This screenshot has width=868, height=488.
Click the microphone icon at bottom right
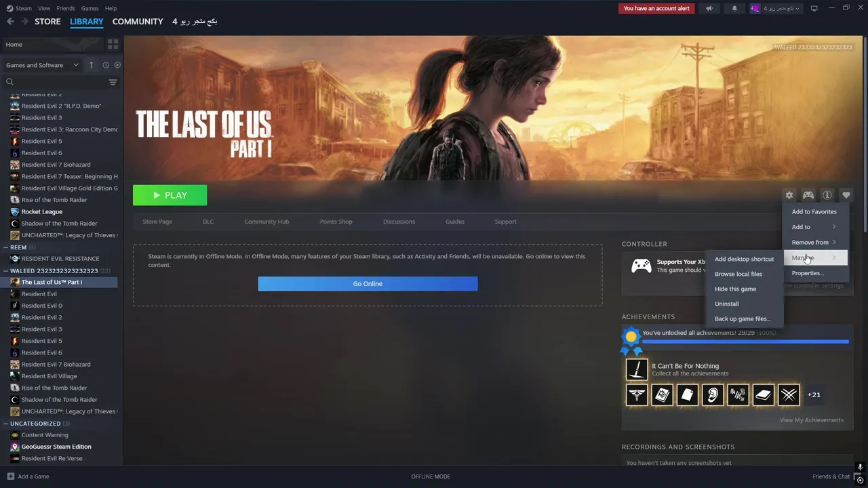click(860, 467)
